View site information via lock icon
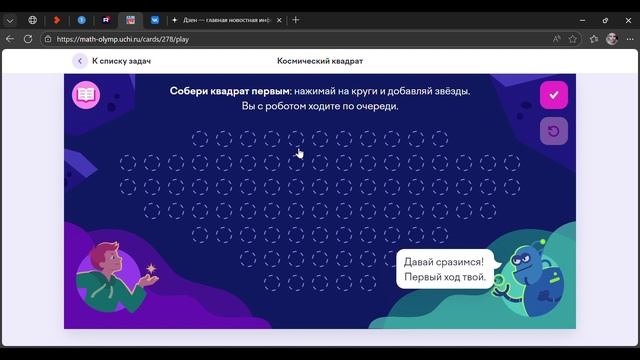This screenshot has width=640, height=360. point(48,39)
